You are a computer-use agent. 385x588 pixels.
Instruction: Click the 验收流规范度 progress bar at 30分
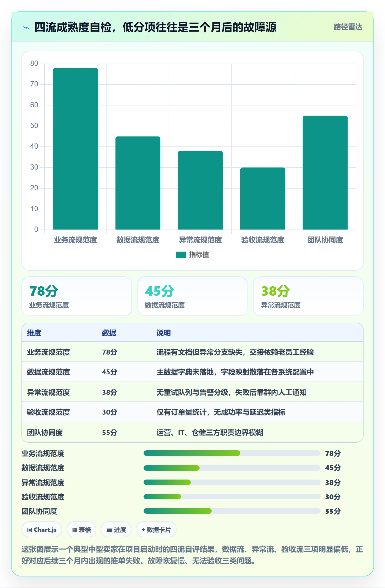(x=232, y=497)
